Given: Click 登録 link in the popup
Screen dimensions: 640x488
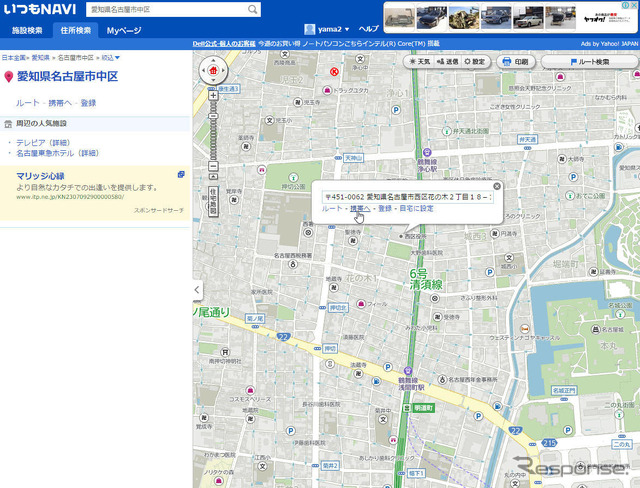Looking at the screenshot, I should (x=385, y=209).
